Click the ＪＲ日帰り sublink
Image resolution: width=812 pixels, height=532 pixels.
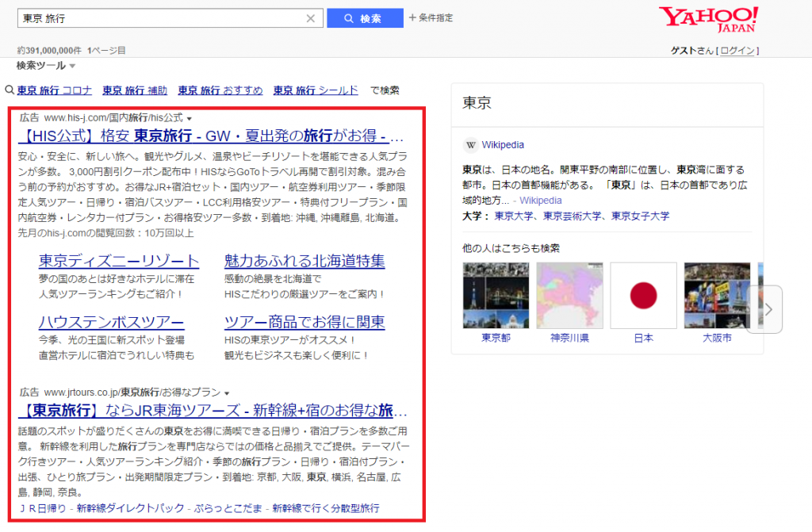[x=43, y=508]
